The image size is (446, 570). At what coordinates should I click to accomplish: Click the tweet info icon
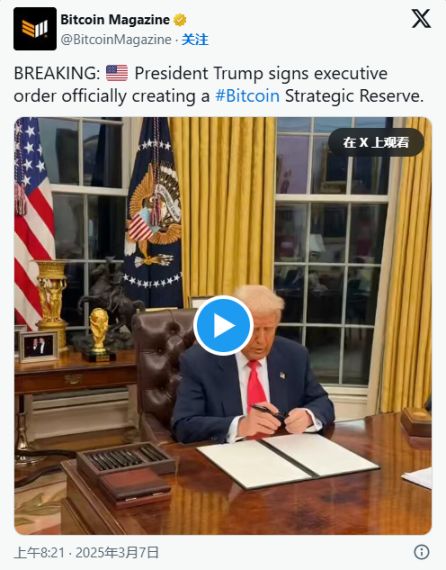(421, 552)
